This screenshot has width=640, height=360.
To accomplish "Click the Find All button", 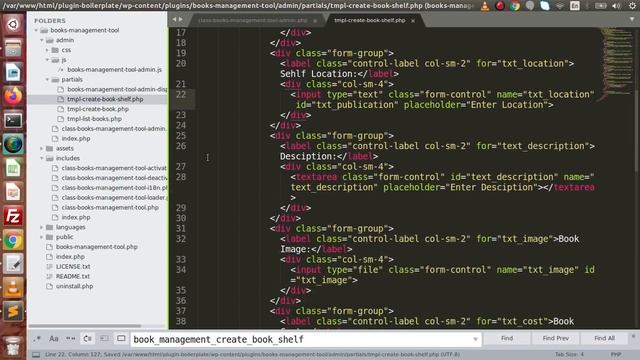I will tap(604, 338).
